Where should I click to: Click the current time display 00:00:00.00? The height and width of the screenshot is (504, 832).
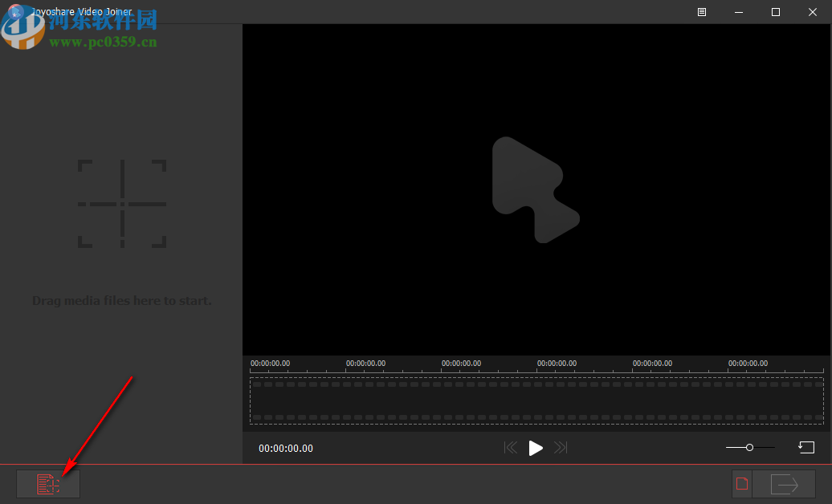tap(284, 448)
